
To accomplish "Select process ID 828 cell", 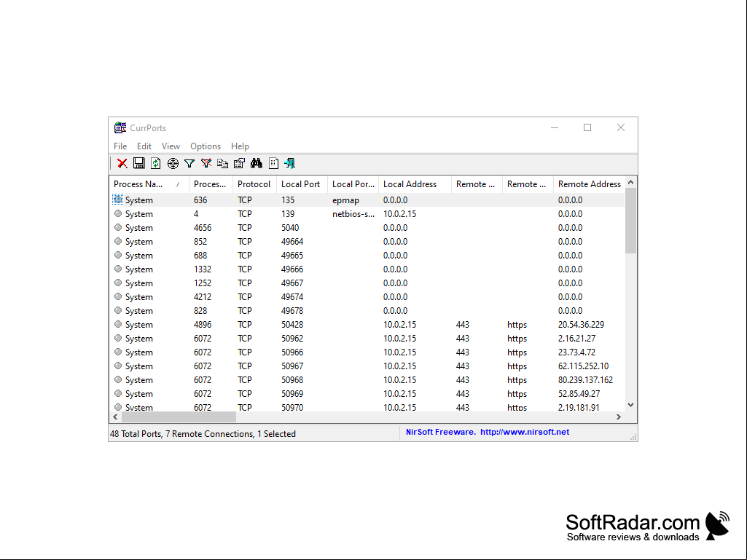I will [200, 310].
